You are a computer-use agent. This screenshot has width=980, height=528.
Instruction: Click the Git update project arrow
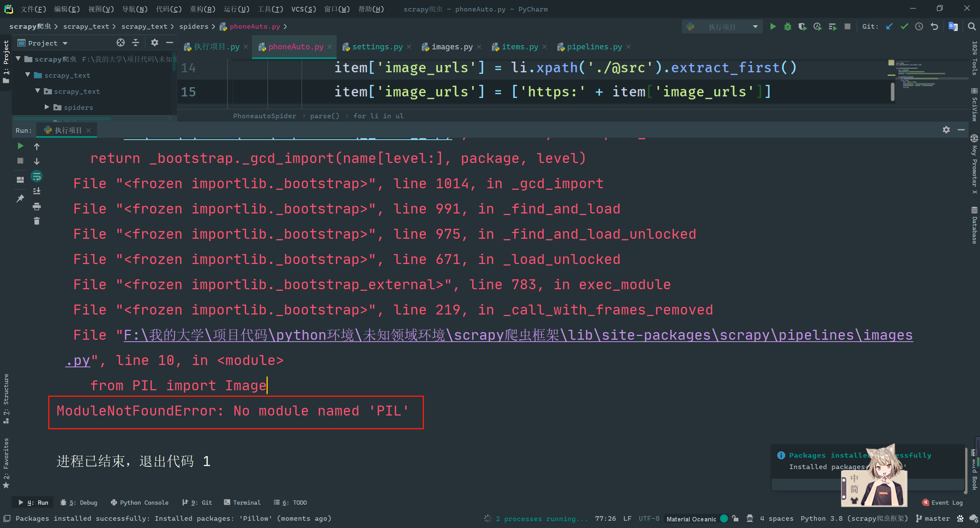[889, 26]
